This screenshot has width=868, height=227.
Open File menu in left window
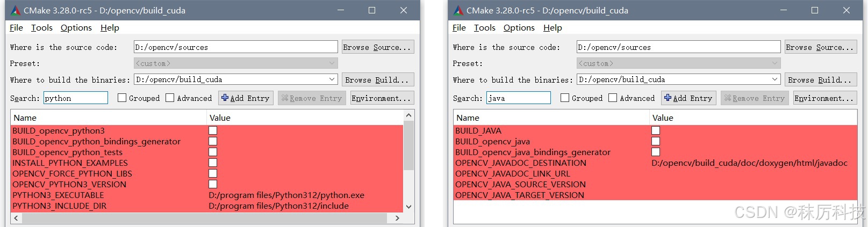16,27
